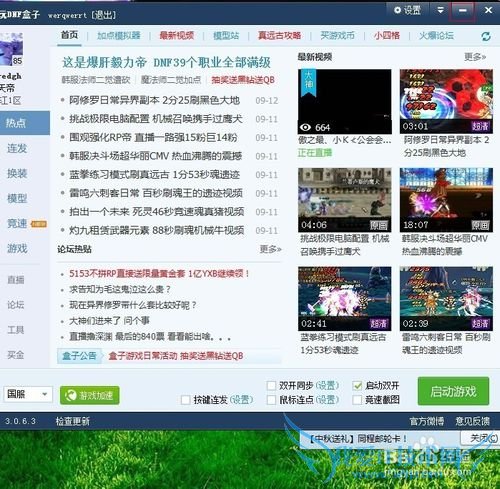Screen dimensions: 500x489
Task: Open the 真远古攻略 tab
Action: click(x=279, y=35)
